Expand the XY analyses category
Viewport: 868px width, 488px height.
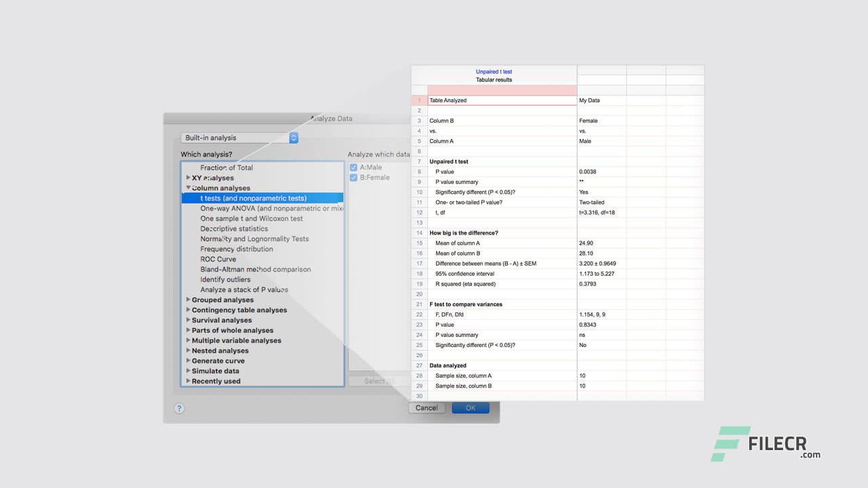188,178
